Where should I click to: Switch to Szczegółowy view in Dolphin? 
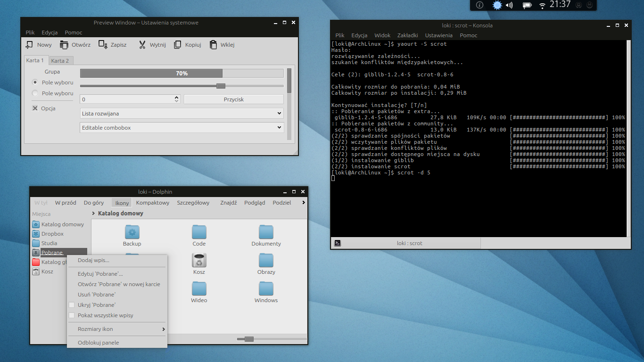(193, 203)
